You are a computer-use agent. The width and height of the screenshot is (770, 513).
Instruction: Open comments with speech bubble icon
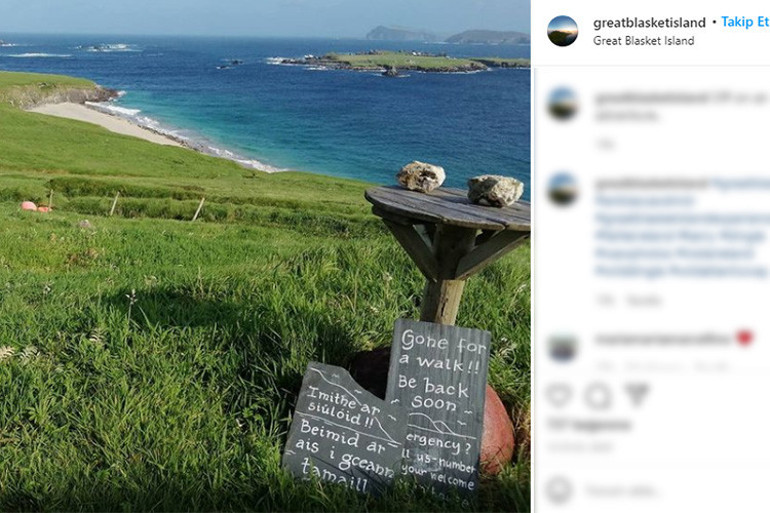point(598,395)
